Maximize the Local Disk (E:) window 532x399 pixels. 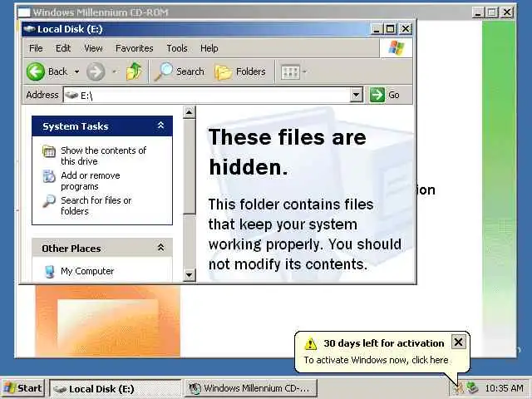(x=390, y=29)
